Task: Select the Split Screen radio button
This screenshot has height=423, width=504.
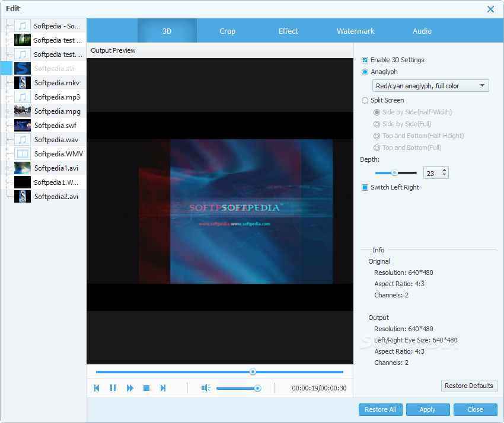Action: 365,100
